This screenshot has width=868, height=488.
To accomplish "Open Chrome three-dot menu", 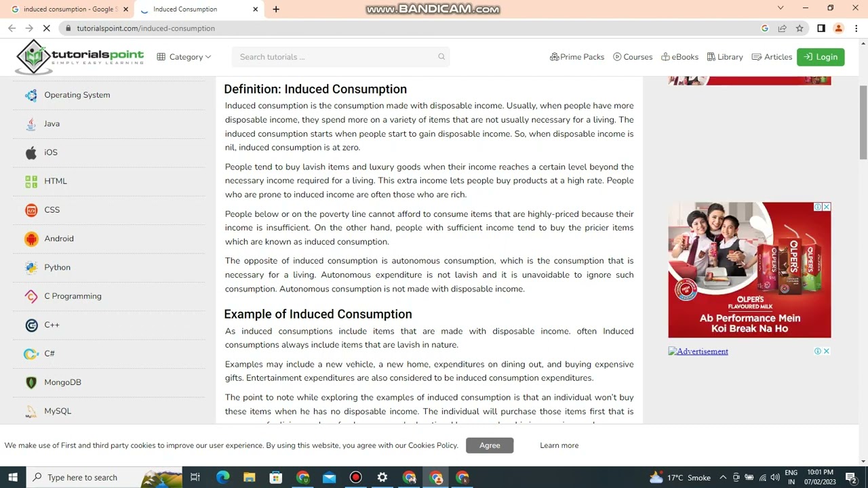I will (856, 28).
